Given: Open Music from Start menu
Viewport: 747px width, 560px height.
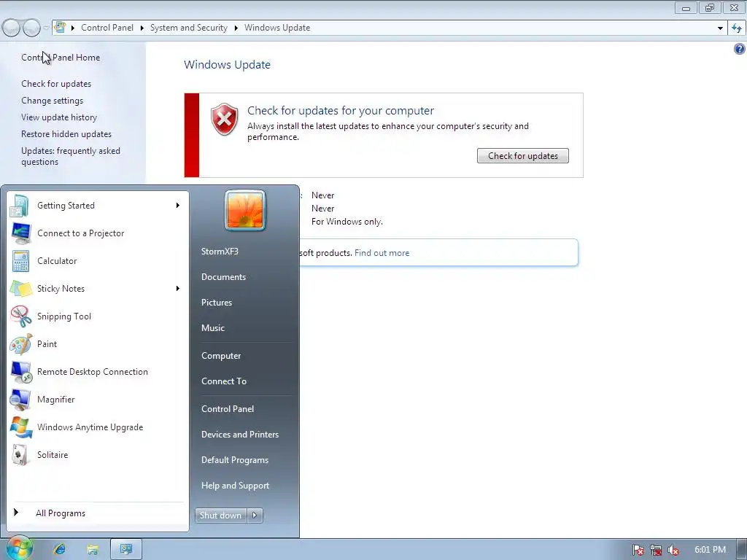Looking at the screenshot, I should [212, 327].
